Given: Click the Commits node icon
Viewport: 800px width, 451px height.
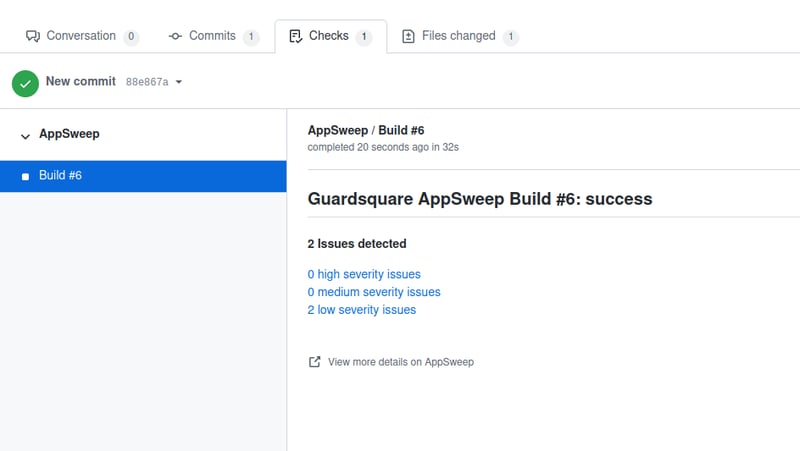Looking at the screenshot, I should click(175, 36).
